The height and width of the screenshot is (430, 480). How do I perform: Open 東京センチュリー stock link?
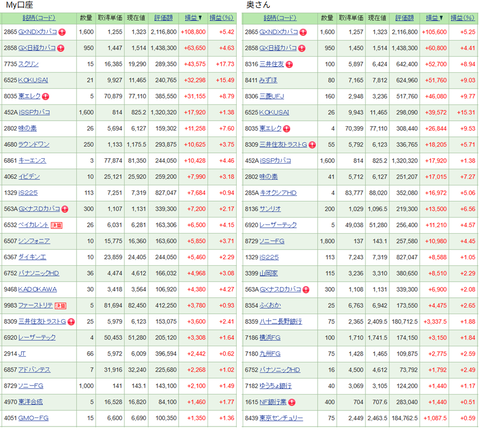[x=281, y=418]
